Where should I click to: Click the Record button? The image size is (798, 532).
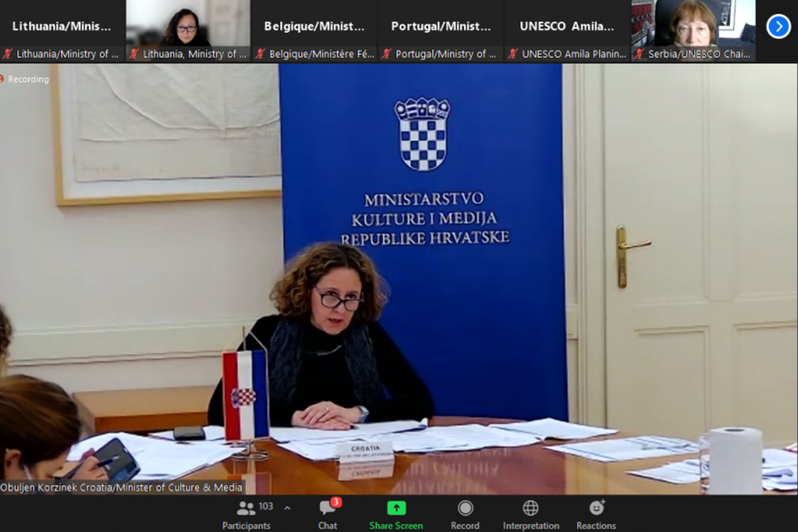point(465,515)
